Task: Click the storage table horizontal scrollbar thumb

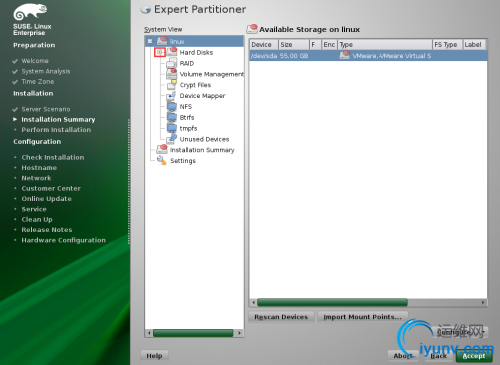Action: [332, 302]
